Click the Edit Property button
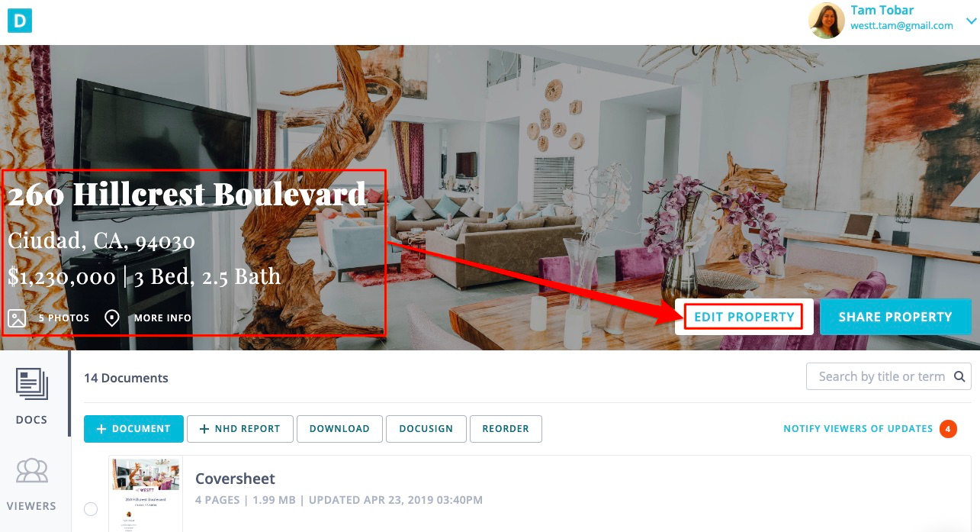980x532 pixels. tap(744, 317)
